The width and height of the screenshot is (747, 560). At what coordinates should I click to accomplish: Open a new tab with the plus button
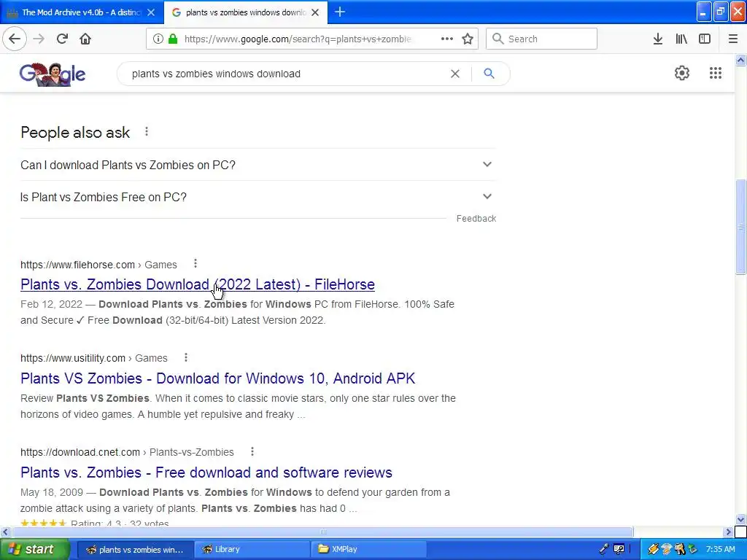340,12
